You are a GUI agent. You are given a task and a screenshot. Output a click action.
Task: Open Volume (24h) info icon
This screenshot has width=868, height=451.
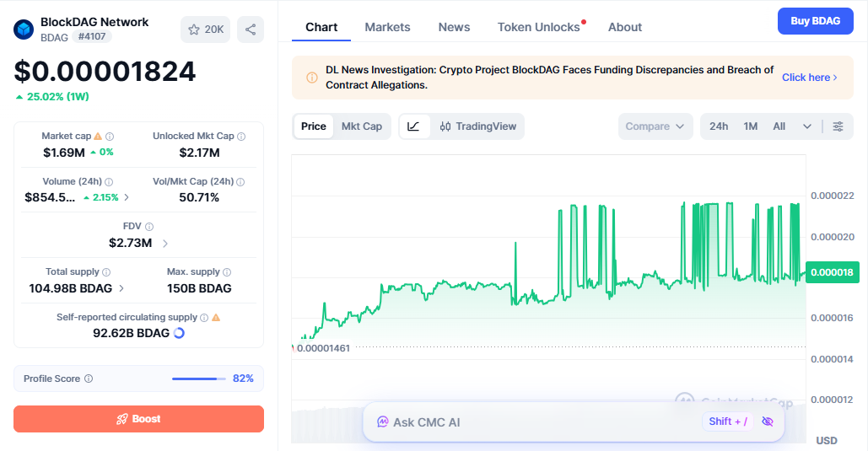tap(109, 181)
